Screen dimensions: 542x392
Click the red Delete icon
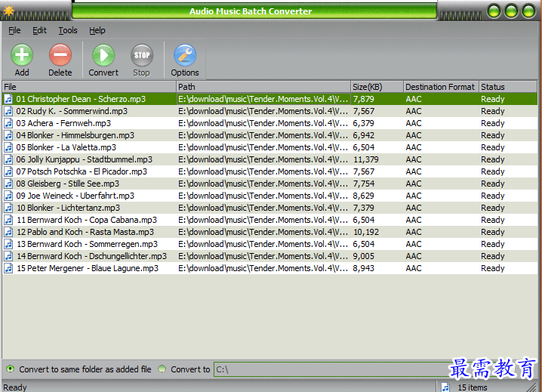(x=60, y=54)
